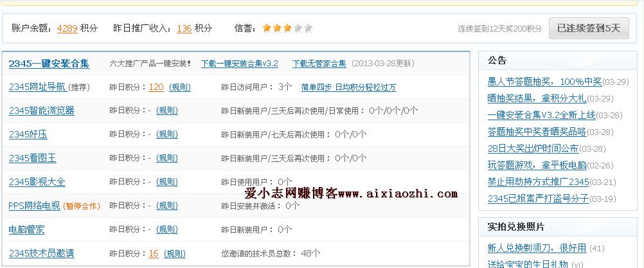Open 2345网址导航 product link

(37, 87)
